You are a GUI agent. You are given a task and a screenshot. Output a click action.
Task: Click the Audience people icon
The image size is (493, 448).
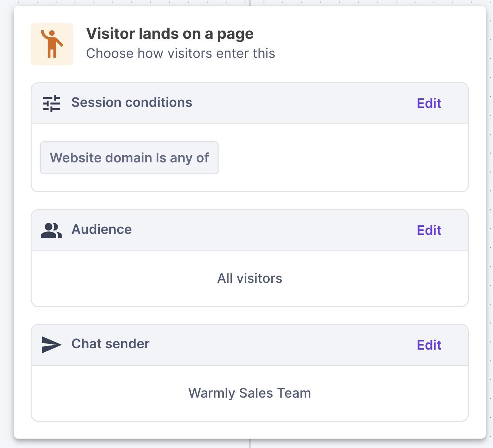[x=51, y=230]
